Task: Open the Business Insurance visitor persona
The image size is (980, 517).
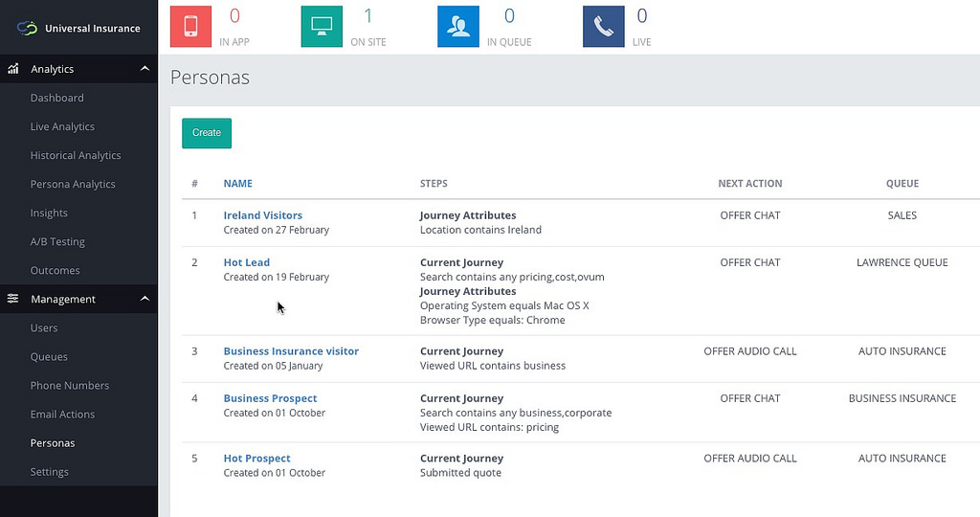Action: point(291,351)
